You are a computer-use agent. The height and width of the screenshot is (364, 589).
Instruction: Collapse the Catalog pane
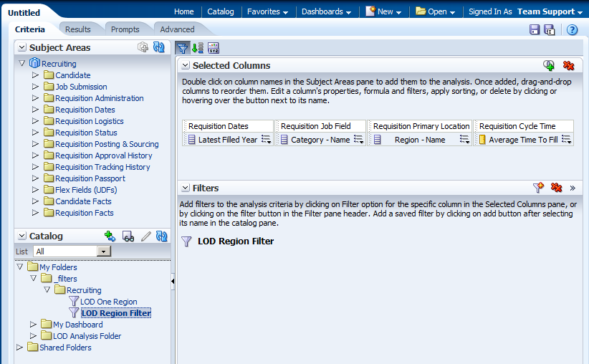pos(22,236)
